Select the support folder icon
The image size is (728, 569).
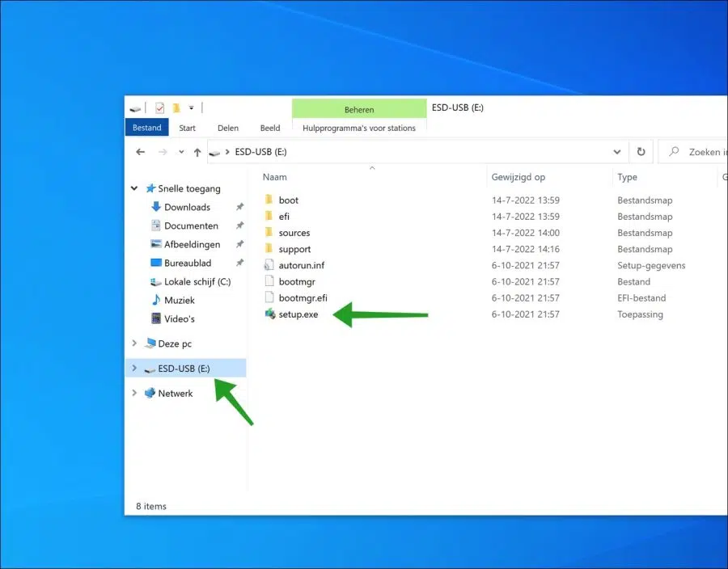269,248
